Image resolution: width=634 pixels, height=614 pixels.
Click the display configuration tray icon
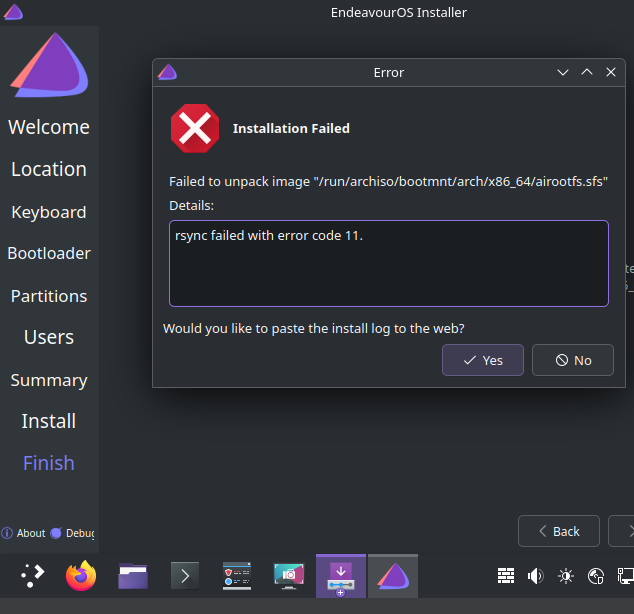click(x=626, y=576)
